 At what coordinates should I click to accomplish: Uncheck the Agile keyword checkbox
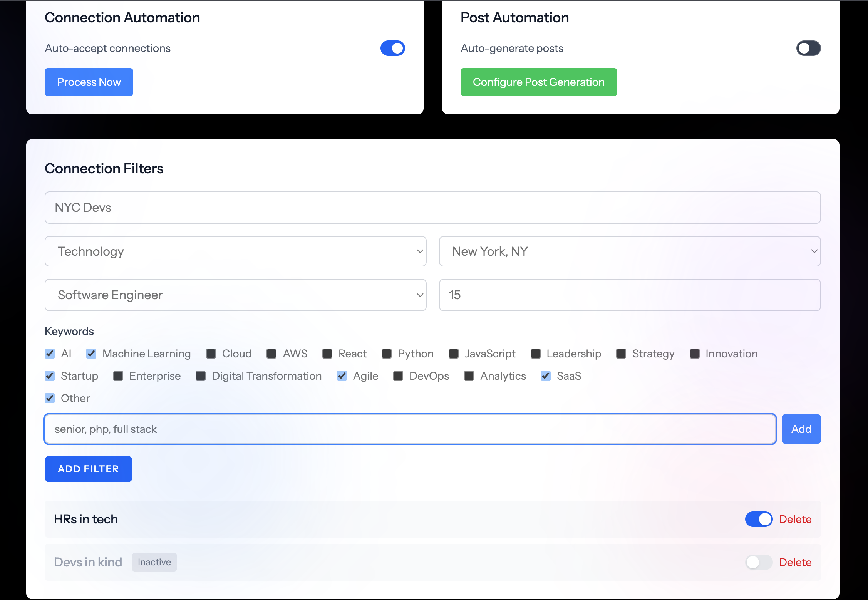pyautogui.click(x=342, y=376)
